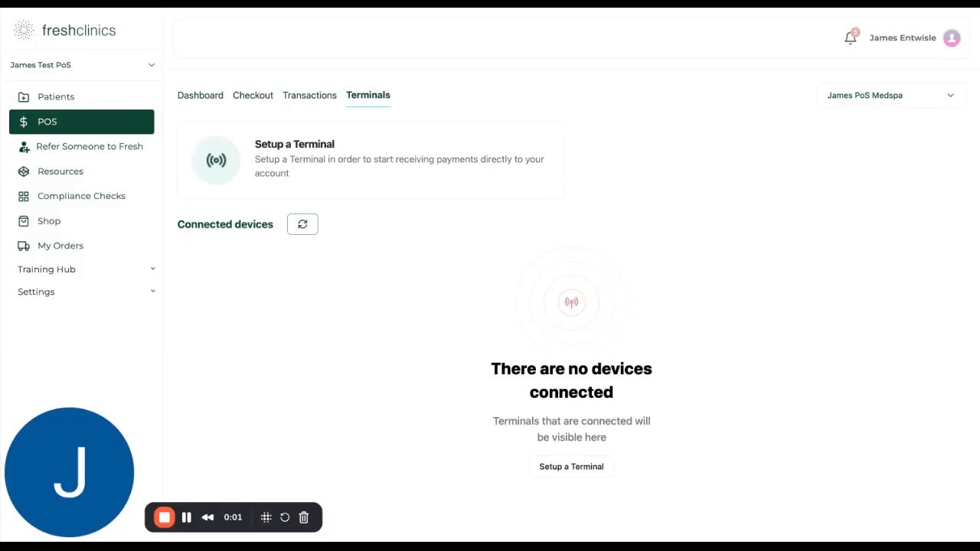980x551 pixels.
Task: Open the James PoS Medspa location dropdown
Action: [x=891, y=96]
